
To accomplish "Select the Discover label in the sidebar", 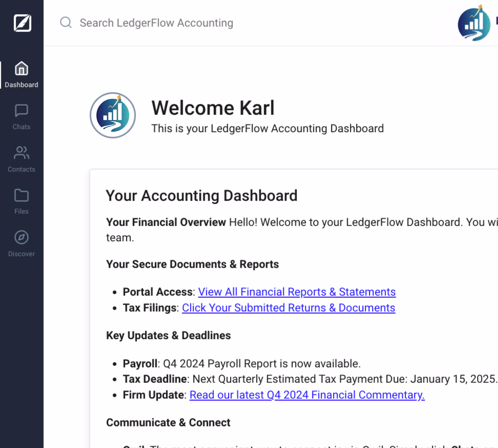I will tap(21, 254).
